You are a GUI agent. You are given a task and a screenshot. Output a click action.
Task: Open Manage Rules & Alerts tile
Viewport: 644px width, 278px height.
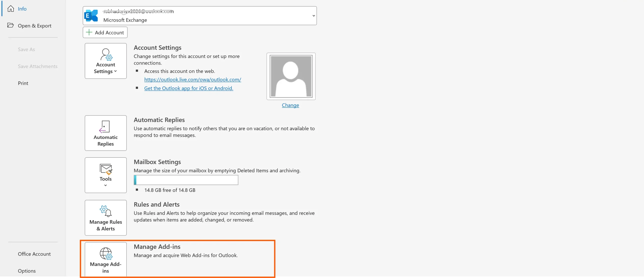click(x=106, y=218)
